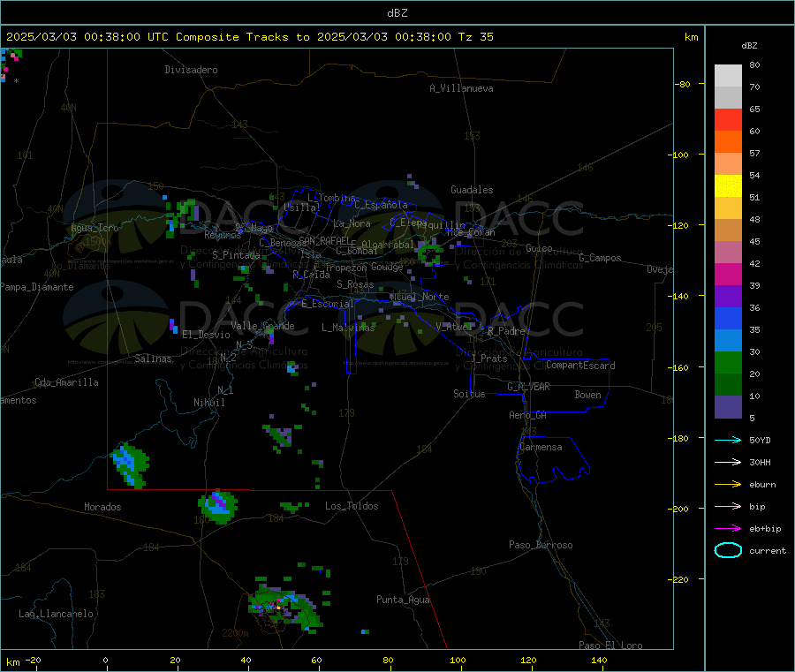Click the Morados place label
Image resolution: width=795 pixels, height=672 pixels.
pos(102,507)
